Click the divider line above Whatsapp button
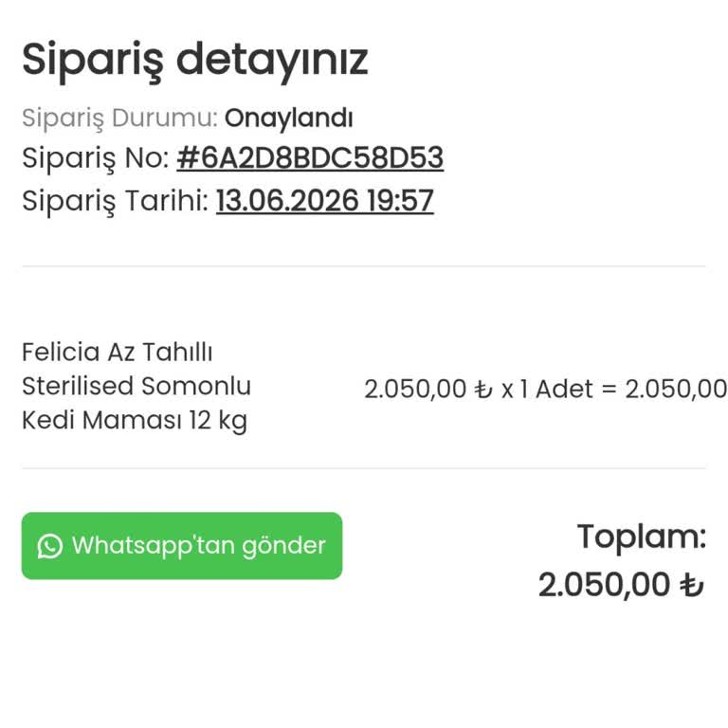The height and width of the screenshot is (728, 728). click(364, 468)
